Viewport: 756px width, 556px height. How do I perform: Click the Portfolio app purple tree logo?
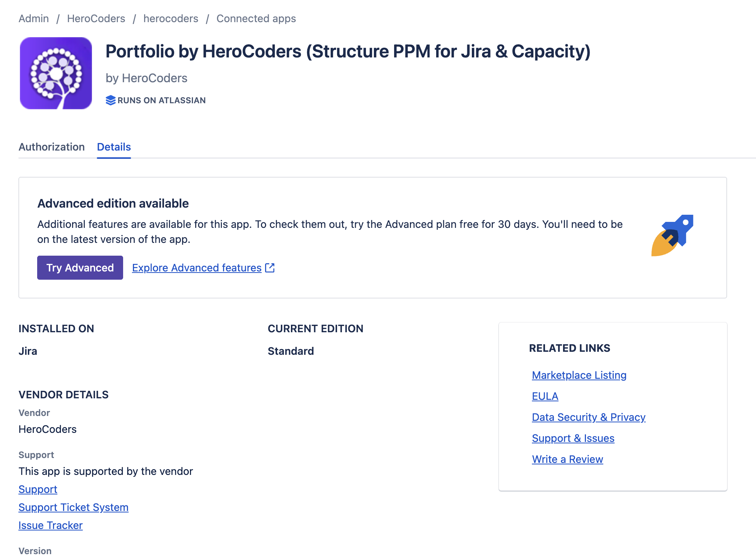56,73
